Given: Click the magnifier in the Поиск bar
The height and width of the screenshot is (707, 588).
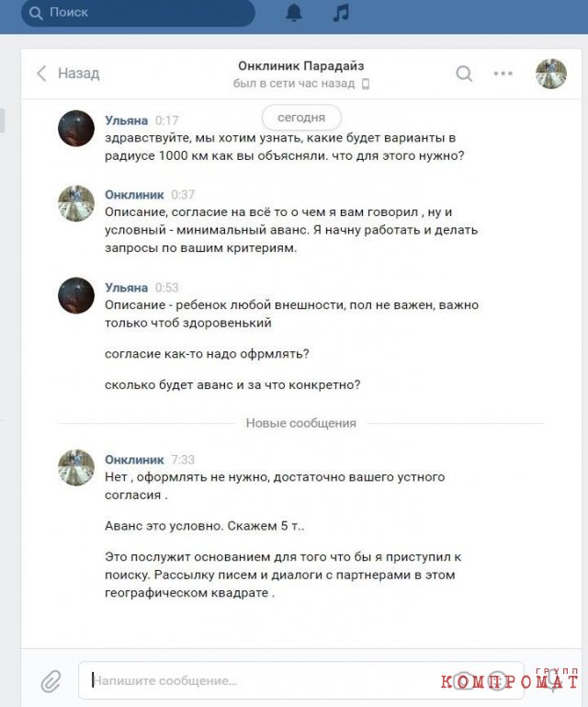Looking at the screenshot, I should point(36,13).
